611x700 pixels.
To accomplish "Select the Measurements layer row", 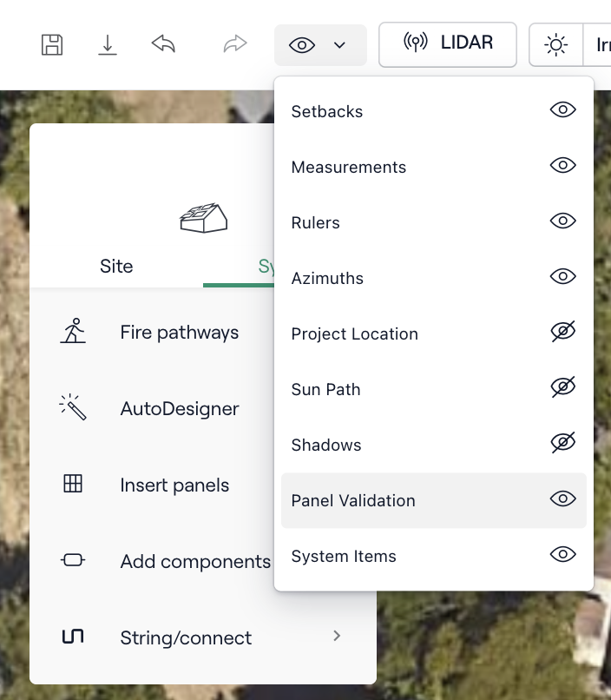I will click(349, 167).
